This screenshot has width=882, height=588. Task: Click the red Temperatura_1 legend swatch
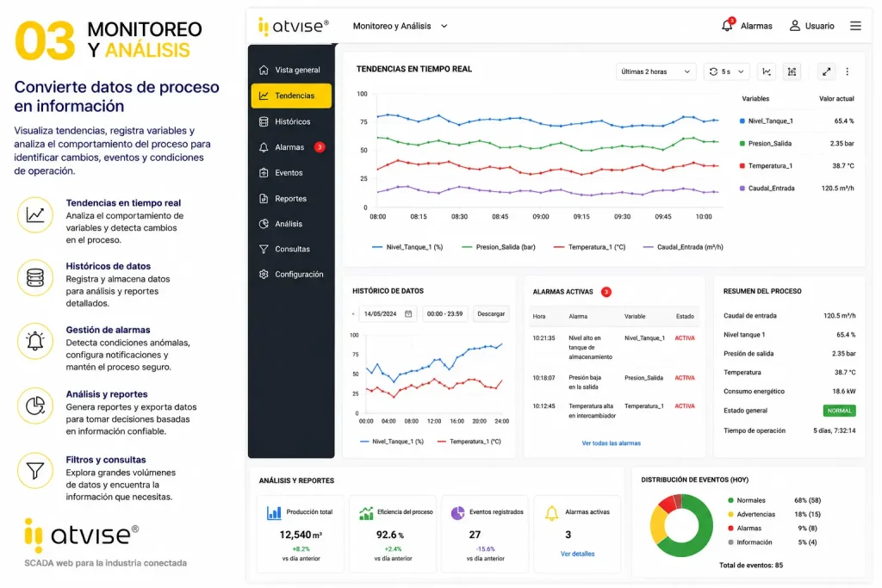click(558, 247)
